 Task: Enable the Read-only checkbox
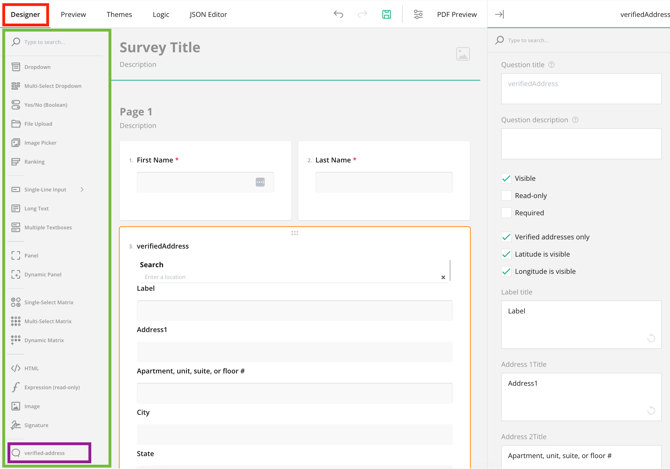(x=507, y=196)
